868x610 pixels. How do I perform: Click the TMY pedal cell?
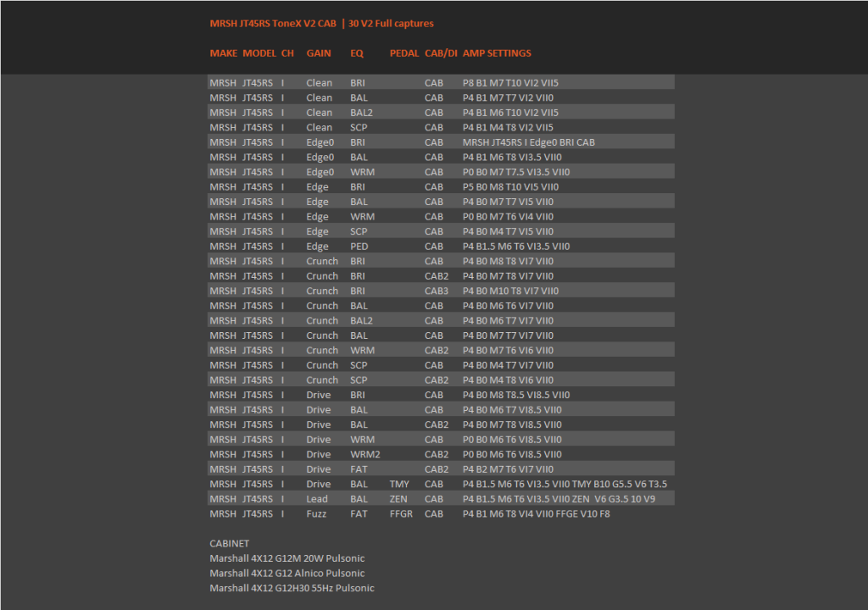[x=400, y=485]
